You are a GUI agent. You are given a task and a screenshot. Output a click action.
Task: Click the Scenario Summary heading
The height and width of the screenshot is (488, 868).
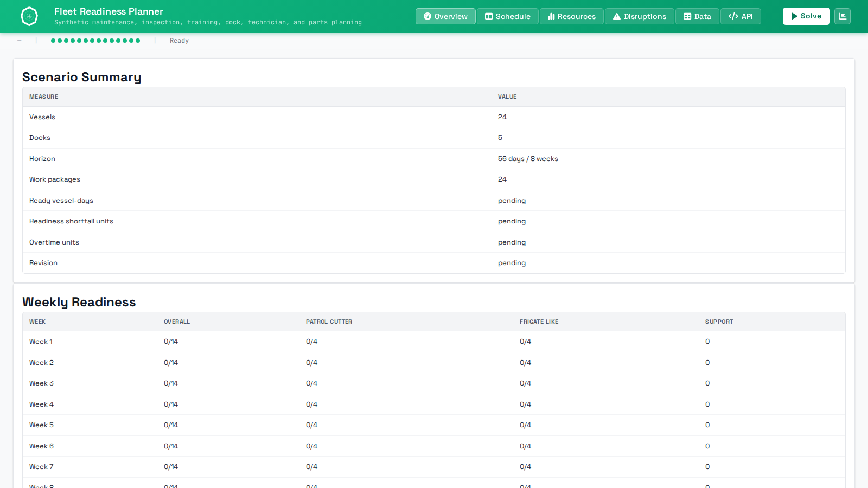82,77
